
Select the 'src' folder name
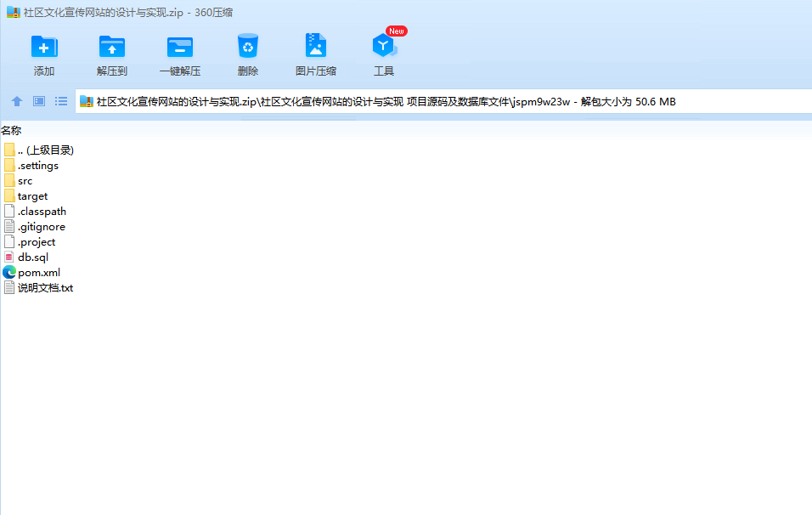pyautogui.click(x=25, y=181)
